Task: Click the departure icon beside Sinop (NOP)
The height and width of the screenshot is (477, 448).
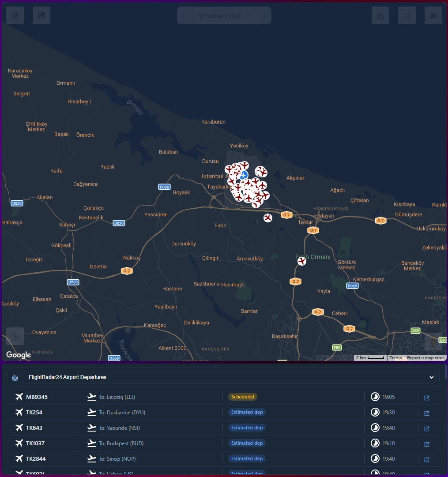Action: [x=92, y=458]
